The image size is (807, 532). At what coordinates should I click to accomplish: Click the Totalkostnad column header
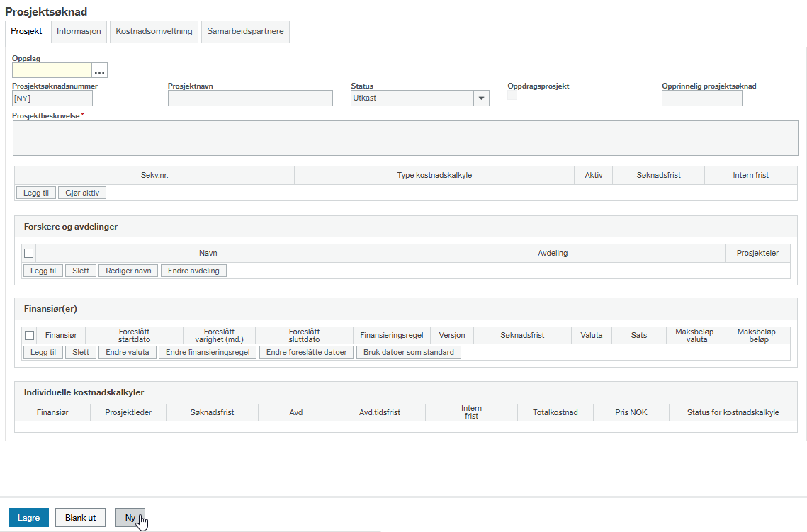coord(555,412)
